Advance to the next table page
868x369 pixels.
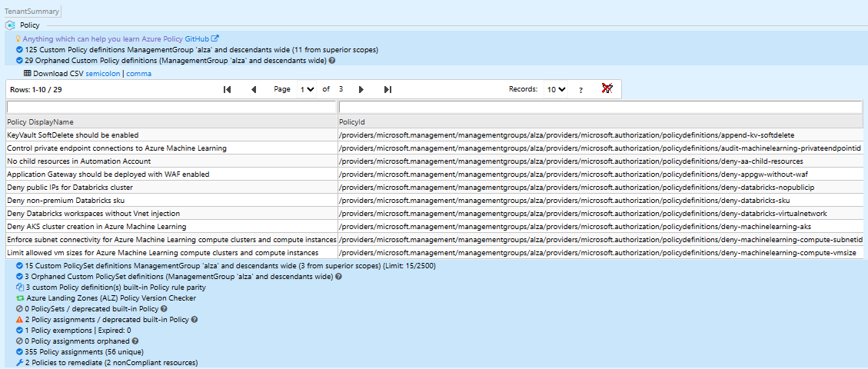[x=361, y=90]
